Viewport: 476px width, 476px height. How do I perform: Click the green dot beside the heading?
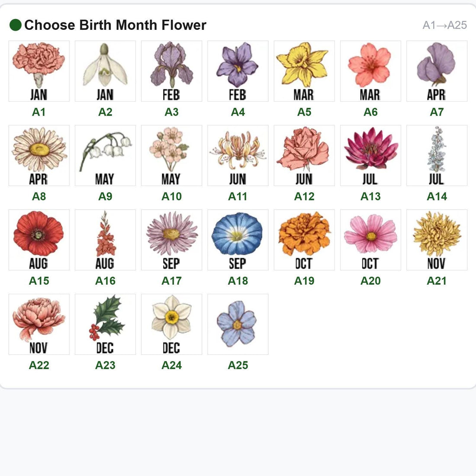pyautogui.click(x=16, y=25)
